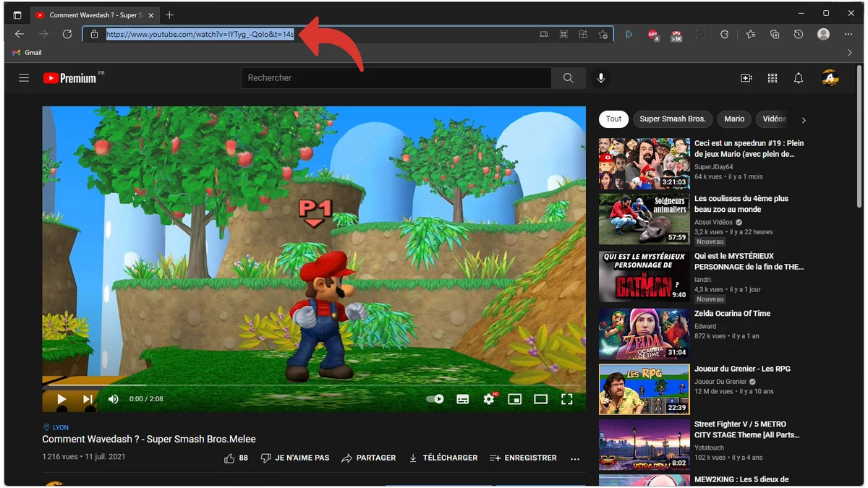This screenshot has height=488, width=868.
Task: Toggle autoplay switch in player
Action: 435,399
